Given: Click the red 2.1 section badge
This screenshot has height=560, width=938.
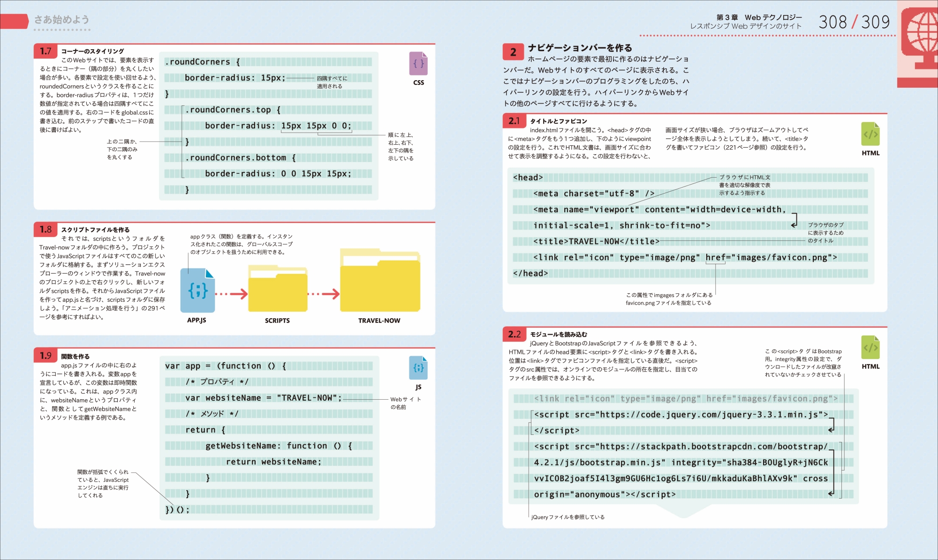Looking at the screenshot, I should tap(514, 121).
